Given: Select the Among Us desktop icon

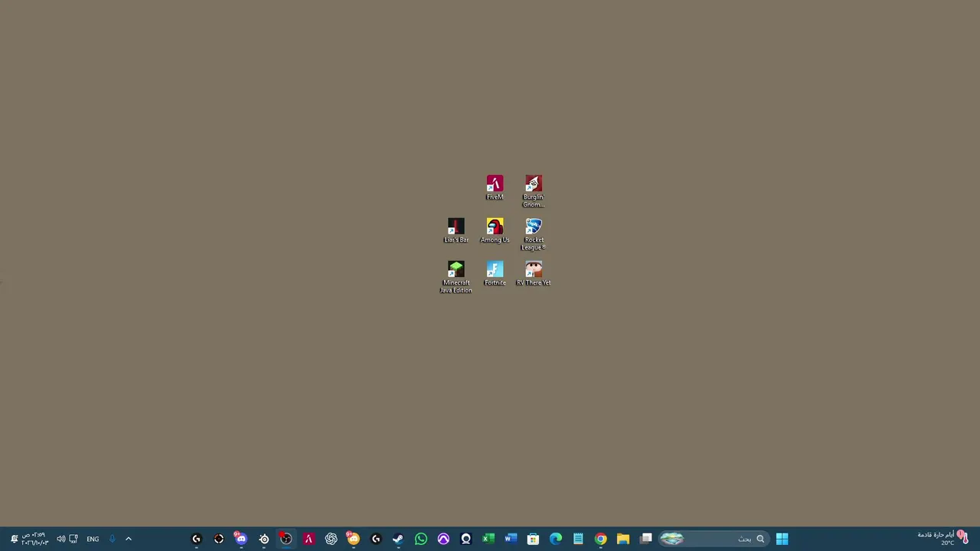Looking at the screenshot, I should [495, 231].
